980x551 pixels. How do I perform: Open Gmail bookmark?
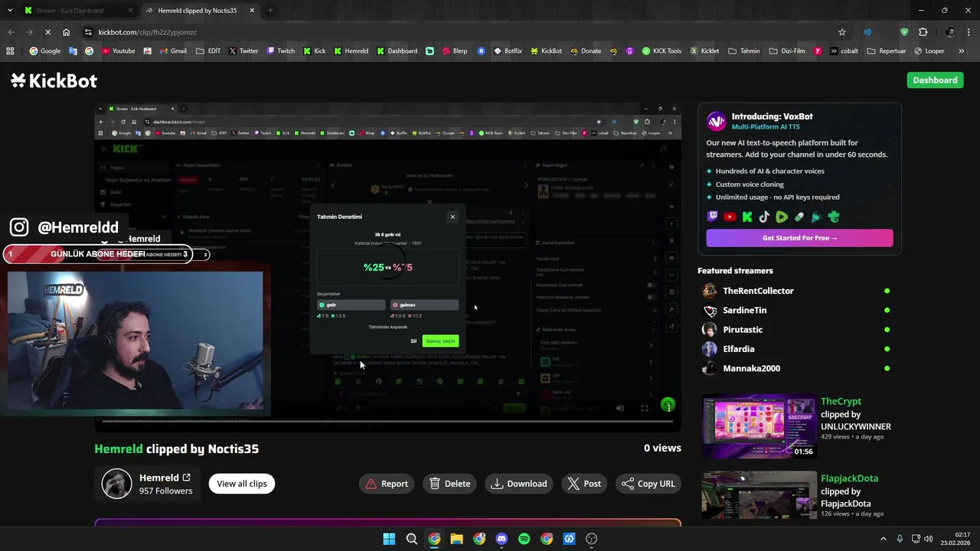[172, 51]
